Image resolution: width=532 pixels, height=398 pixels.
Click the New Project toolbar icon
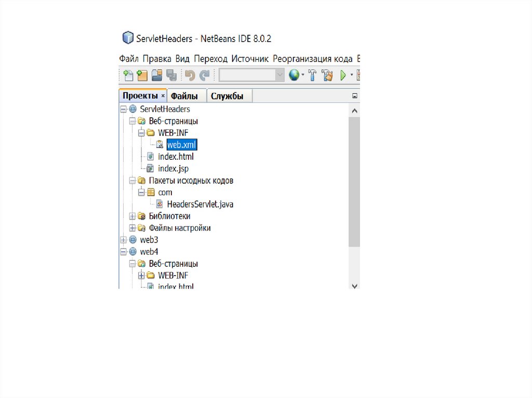pos(142,75)
